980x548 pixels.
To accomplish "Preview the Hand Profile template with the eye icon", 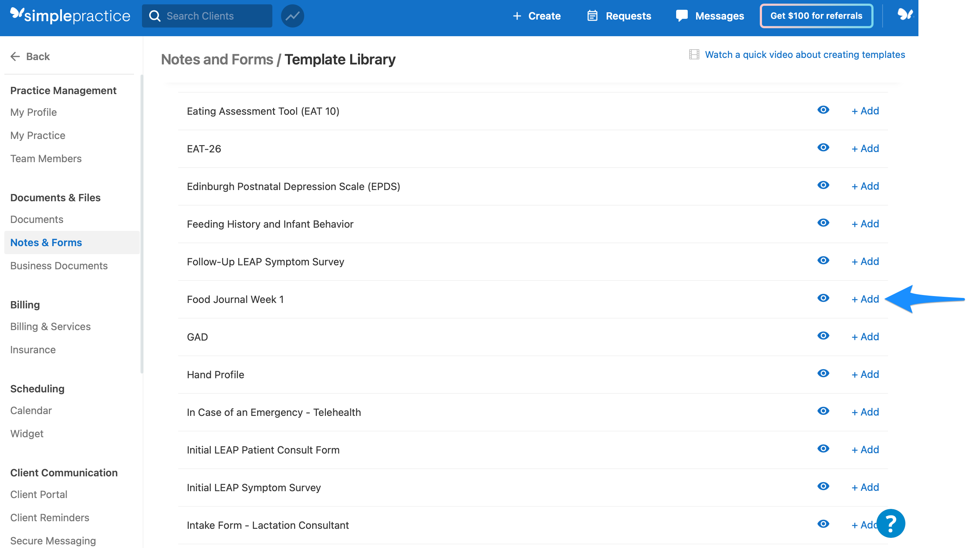I will coord(823,374).
